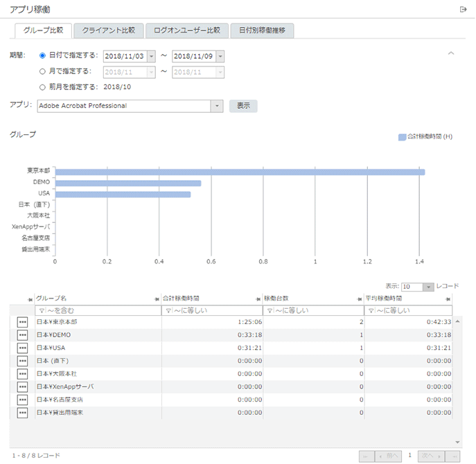This screenshot has height=464, width=476.
Task: Click the export icon at top right
Action: click(x=463, y=9)
